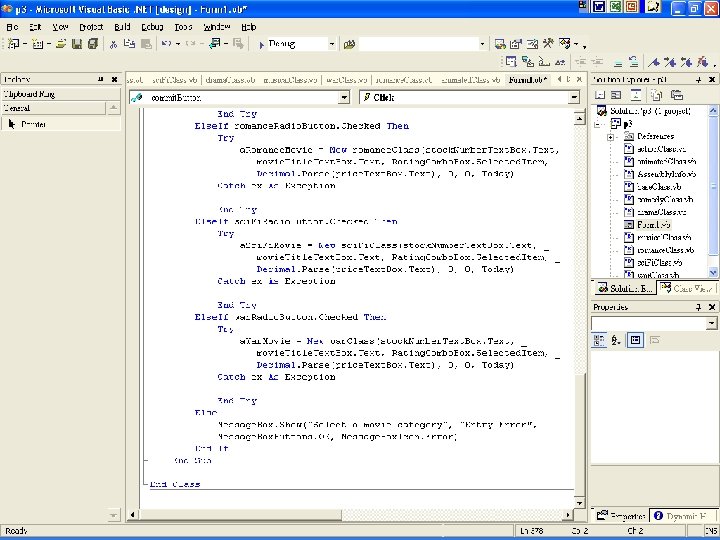Click the Save All toolbar icon

click(93, 44)
